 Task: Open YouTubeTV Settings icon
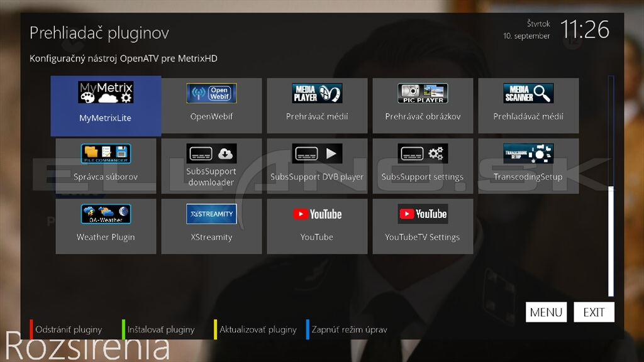pos(423,214)
